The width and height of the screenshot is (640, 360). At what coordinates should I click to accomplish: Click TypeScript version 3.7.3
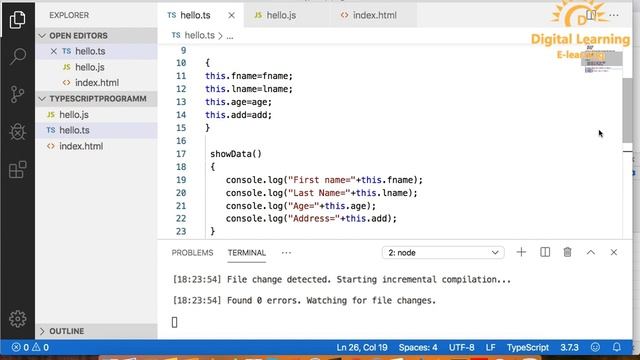pos(569,347)
